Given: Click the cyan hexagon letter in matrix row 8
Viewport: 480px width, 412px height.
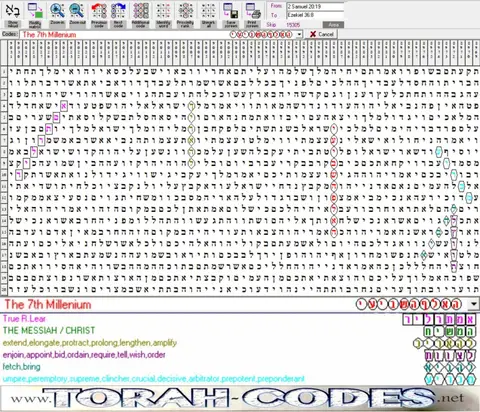Looking at the screenshot, I should click(439, 151).
